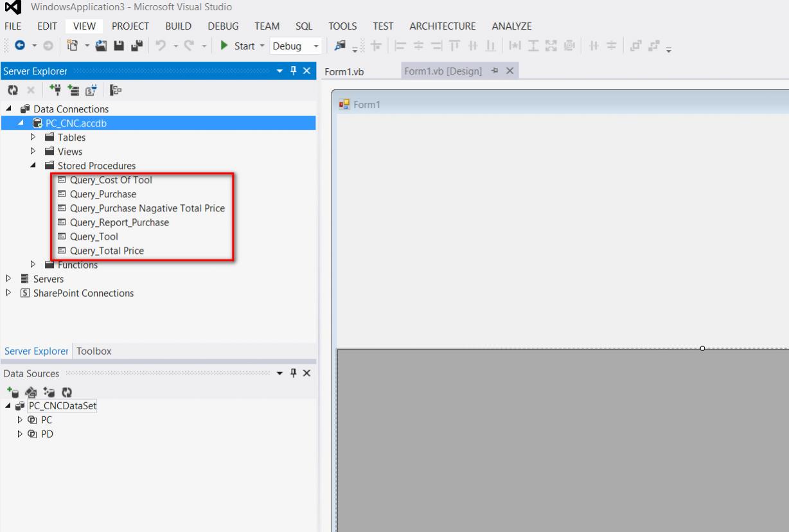Viewport: 789px width, 532px height.
Task: Open the FILE menu
Action: (x=13, y=26)
